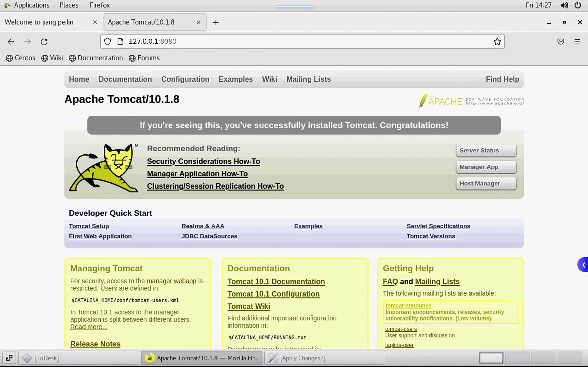Open the Centos bookmark
Viewport: 588px width, 367px height.
click(21, 58)
